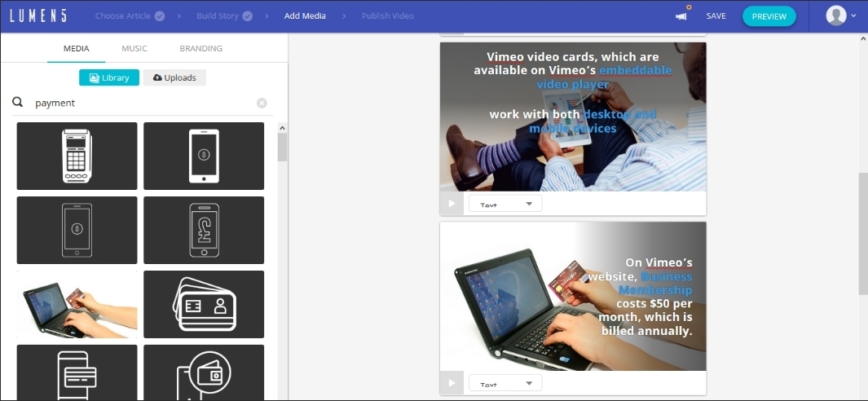
Task: Open the Music tab
Action: 134,48
